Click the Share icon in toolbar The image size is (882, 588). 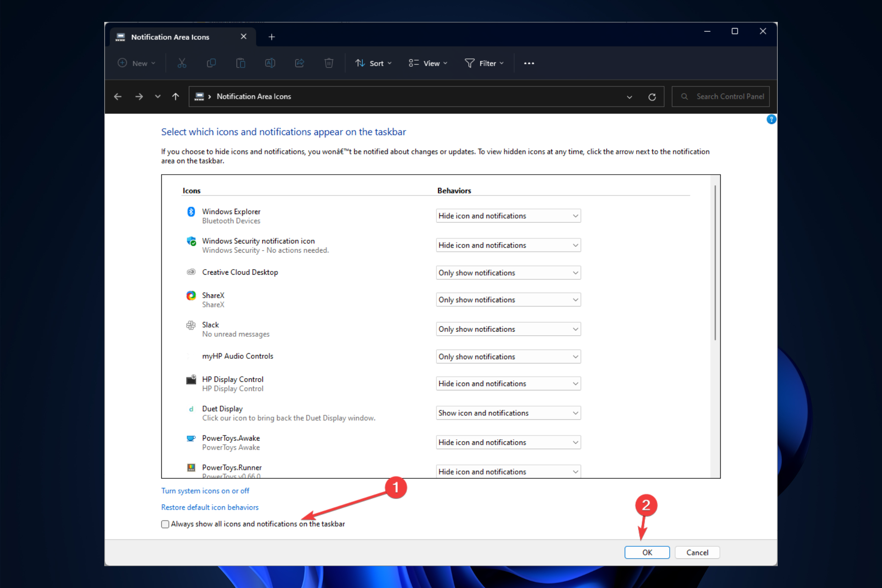(x=300, y=63)
